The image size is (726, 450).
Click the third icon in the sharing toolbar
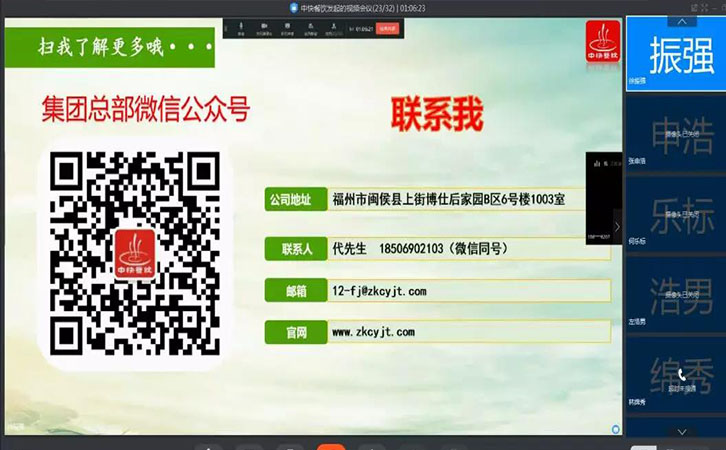287,28
